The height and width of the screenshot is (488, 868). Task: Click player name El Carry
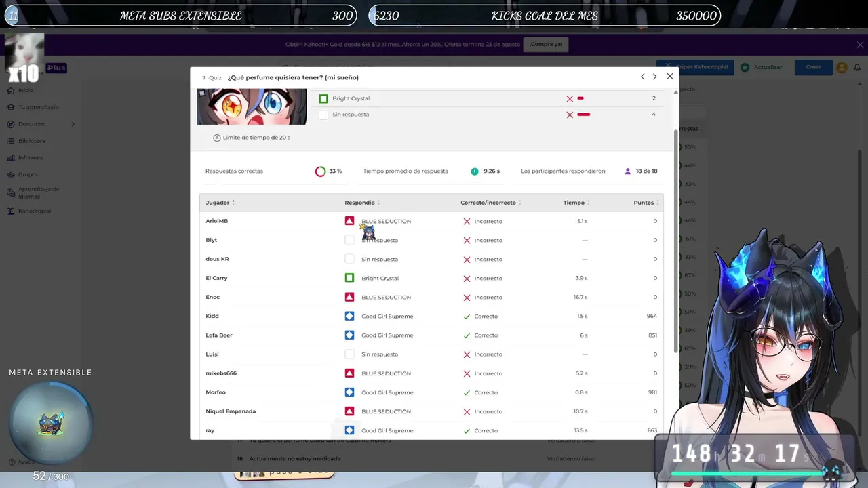(217, 278)
